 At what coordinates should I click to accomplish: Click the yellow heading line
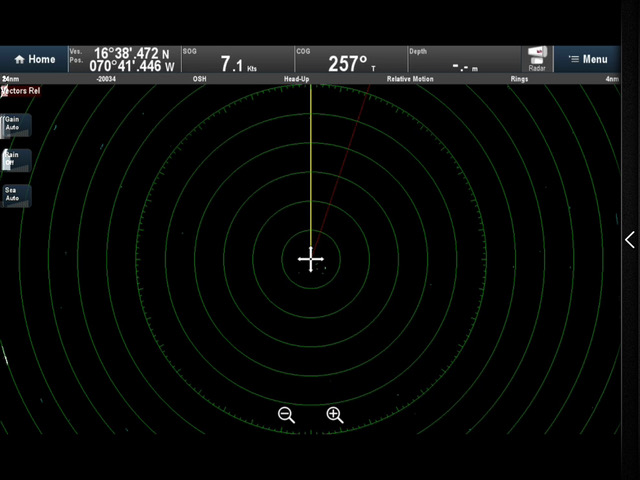(311, 160)
